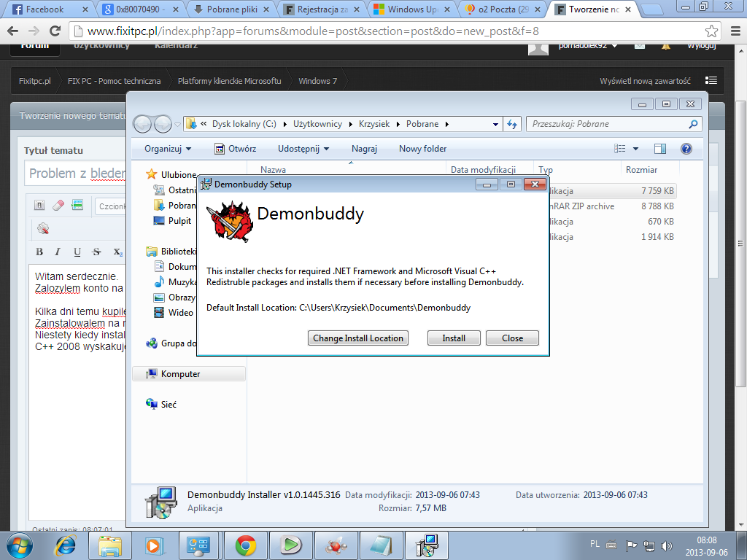Click Install in Demonbuddy Setup
Viewport: 747px width, 560px height.
[x=454, y=338]
